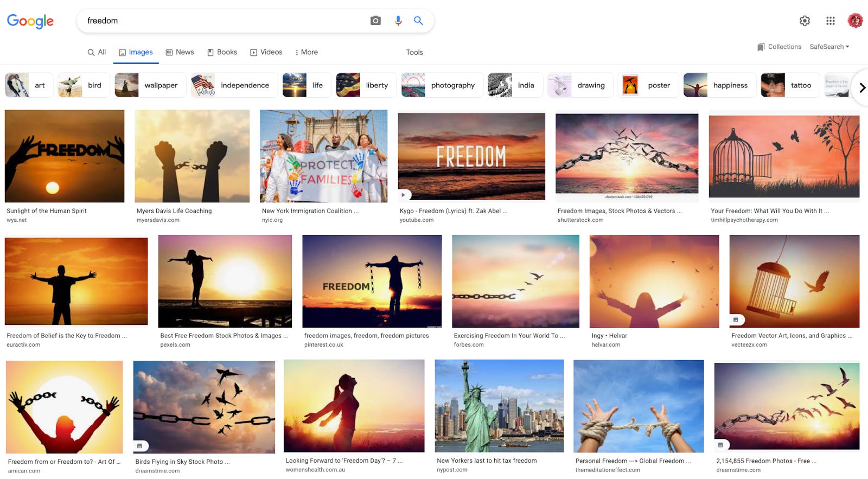Image resolution: width=868 pixels, height=479 pixels.
Task: Show more suggestion chips with right arrow
Action: [x=861, y=87]
